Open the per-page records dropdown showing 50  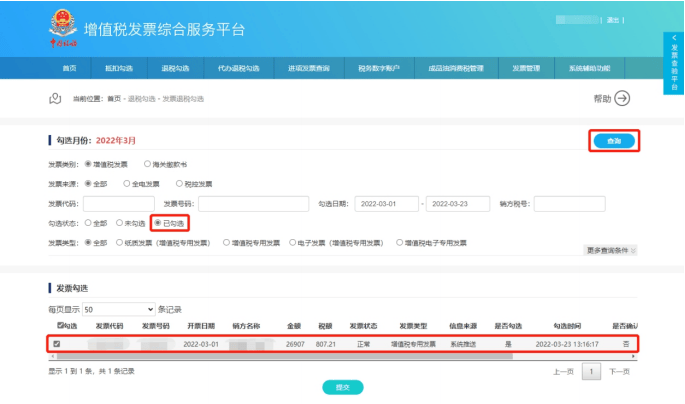pyautogui.click(x=121, y=309)
